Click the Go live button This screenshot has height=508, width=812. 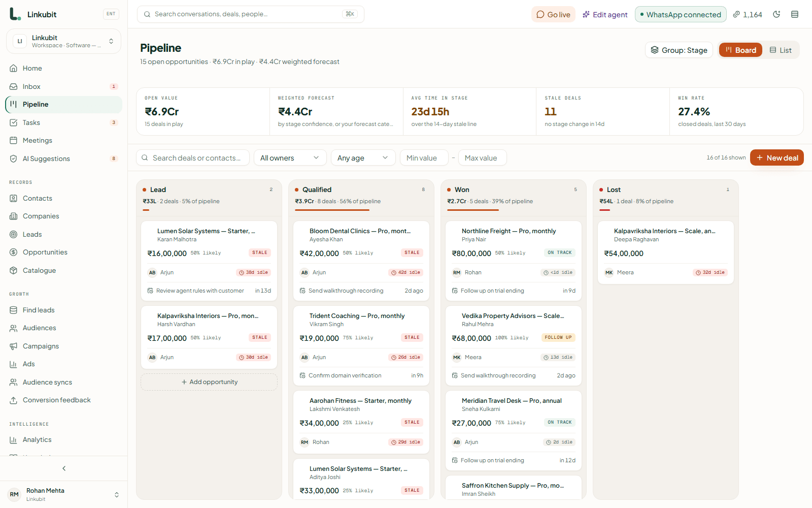(x=553, y=14)
